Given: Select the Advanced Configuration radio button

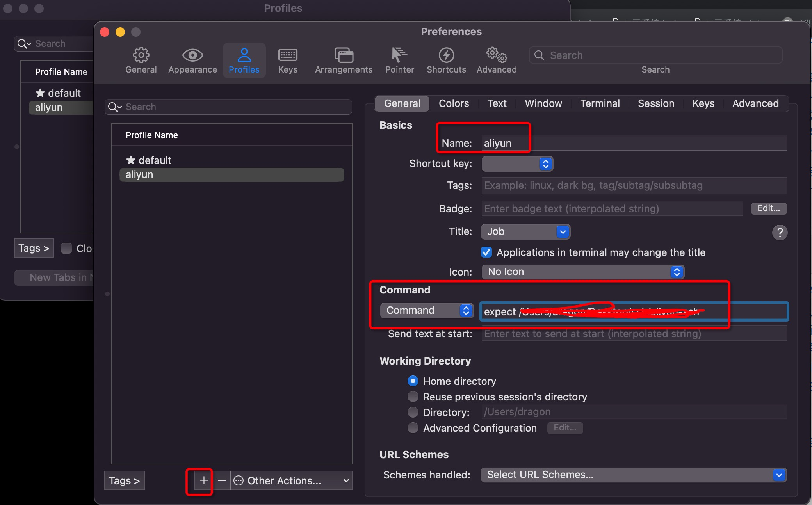Looking at the screenshot, I should click(x=413, y=428).
